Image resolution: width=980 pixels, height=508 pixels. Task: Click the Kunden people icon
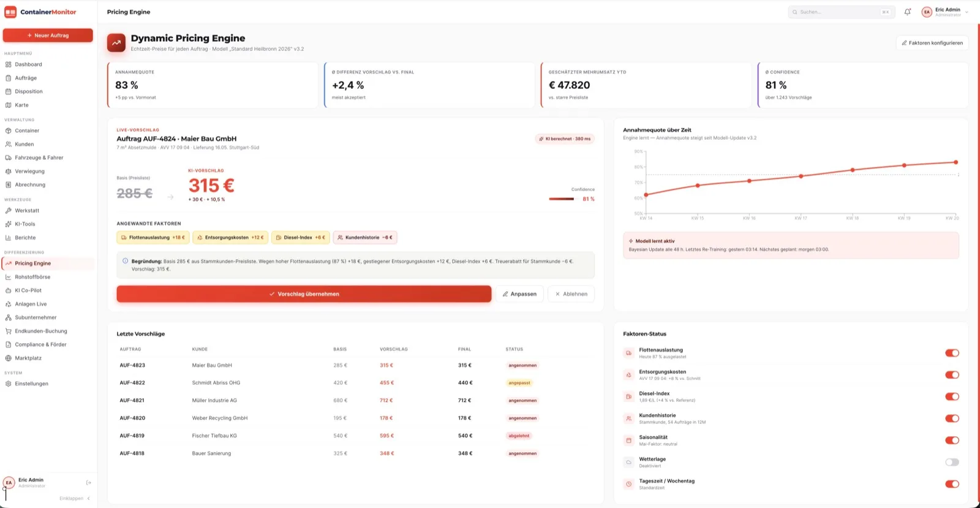click(9, 144)
